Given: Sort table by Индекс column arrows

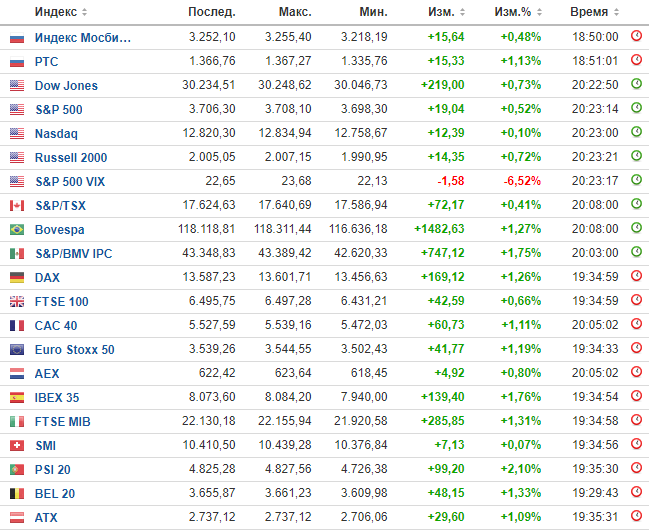Looking at the screenshot, I should pos(84,12).
